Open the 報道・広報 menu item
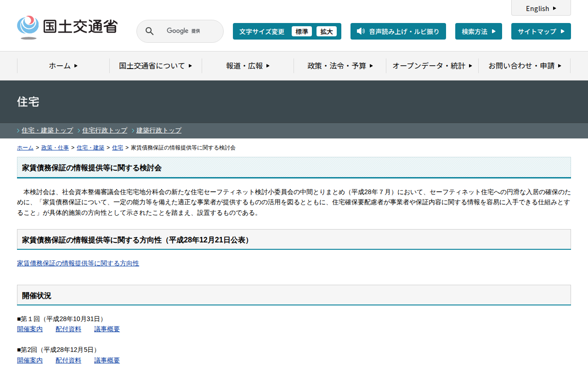The width and height of the screenshot is (588, 368). [x=248, y=66]
